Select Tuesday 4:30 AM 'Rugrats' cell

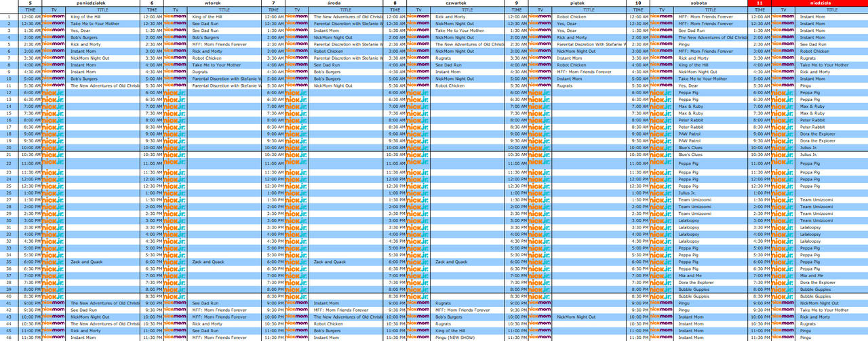225,71
